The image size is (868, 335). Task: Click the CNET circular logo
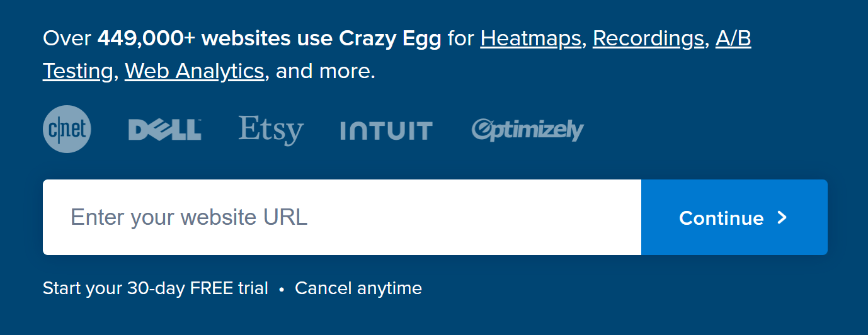pyautogui.click(x=67, y=129)
